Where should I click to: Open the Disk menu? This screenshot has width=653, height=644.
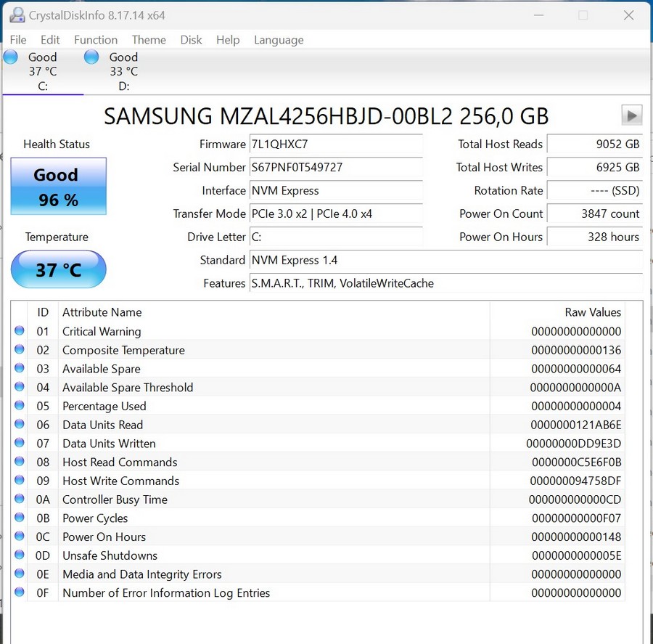click(191, 40)
